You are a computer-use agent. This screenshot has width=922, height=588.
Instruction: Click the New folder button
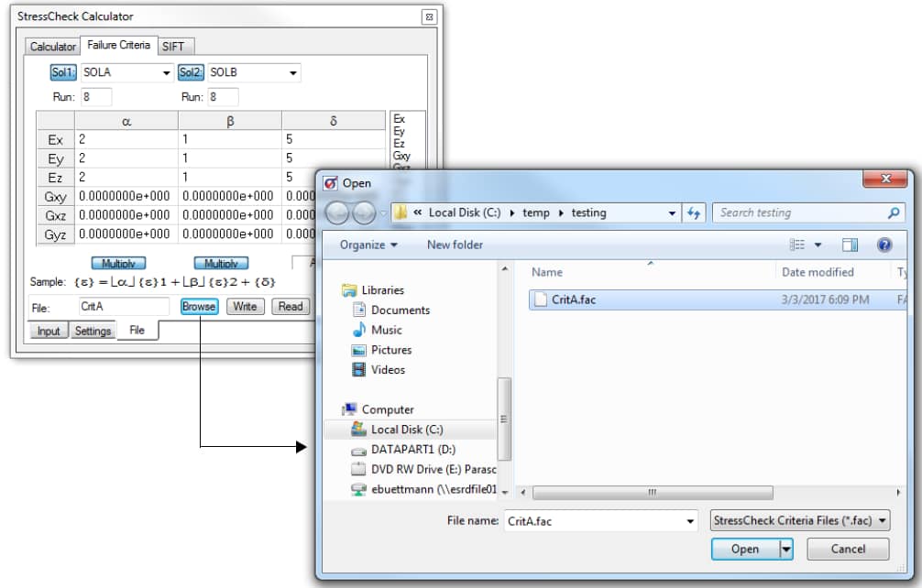click(x=455, y=245)
